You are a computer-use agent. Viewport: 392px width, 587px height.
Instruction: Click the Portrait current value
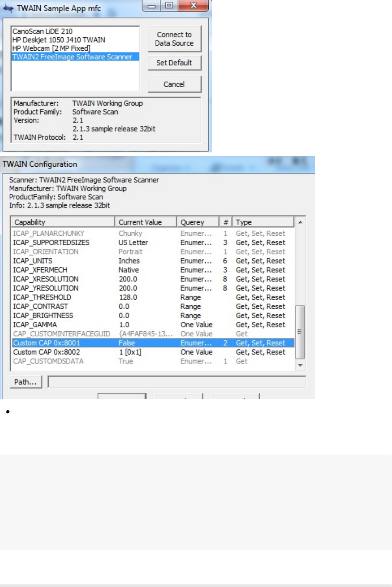coord(130,252)
